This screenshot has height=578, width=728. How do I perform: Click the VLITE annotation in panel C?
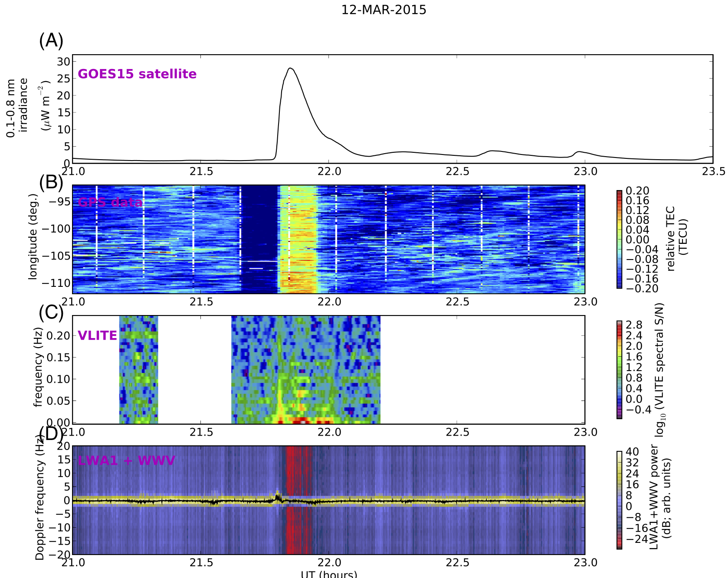pos(97,335)
